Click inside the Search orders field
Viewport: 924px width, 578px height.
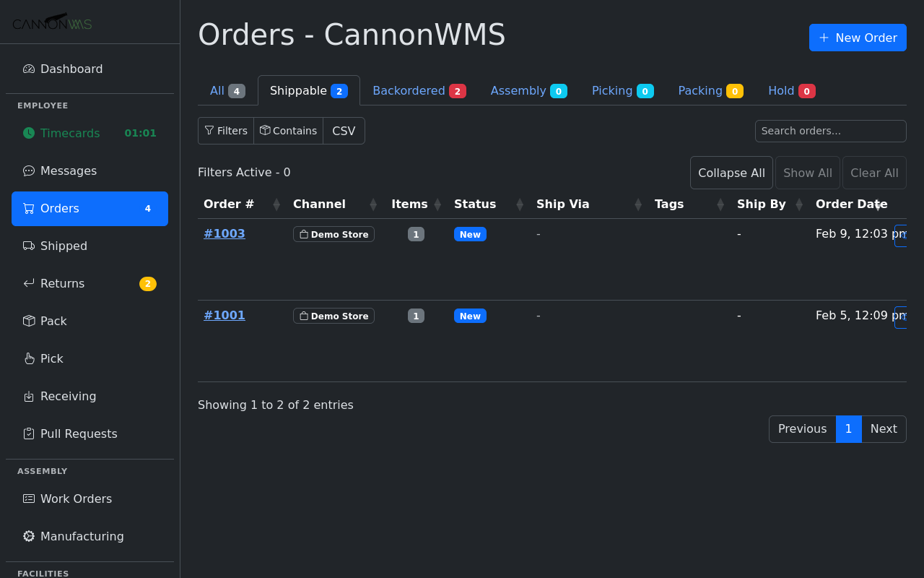click(830, 131)
